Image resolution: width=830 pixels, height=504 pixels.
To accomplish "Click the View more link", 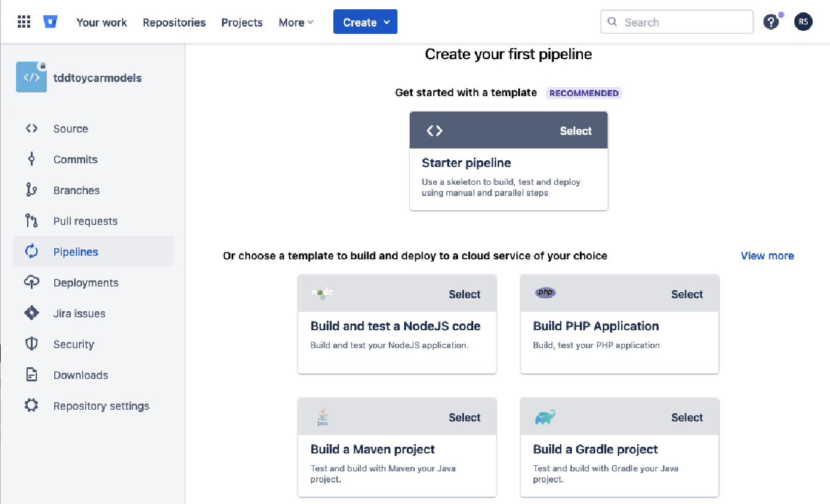I will click(767, 256).
